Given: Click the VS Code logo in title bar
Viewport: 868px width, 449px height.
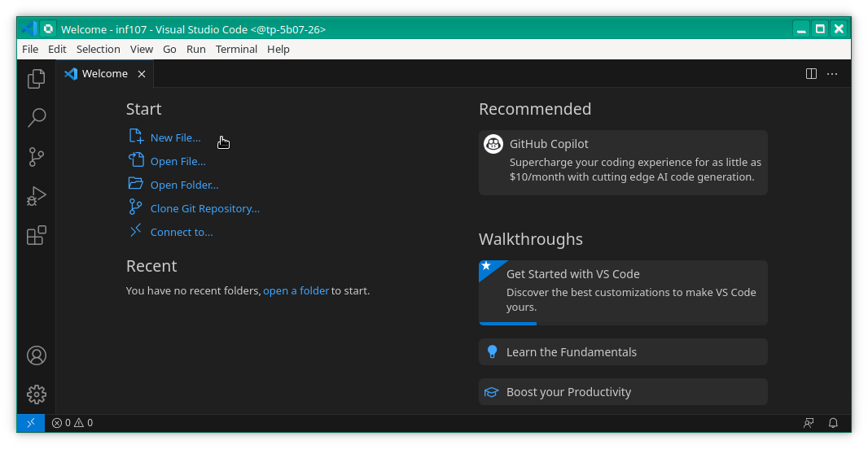Looking at the screenshot, I should coord(28,28).
